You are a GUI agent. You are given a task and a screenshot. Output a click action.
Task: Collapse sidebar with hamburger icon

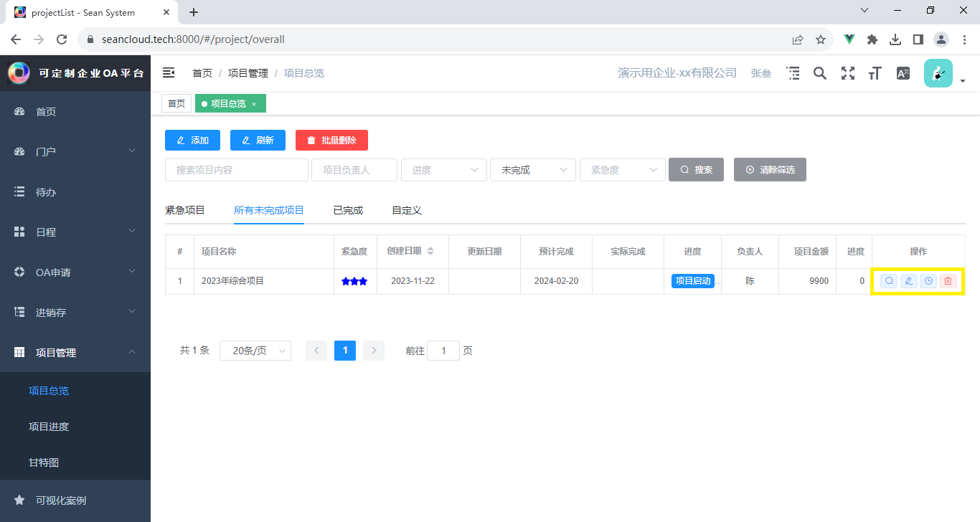coord(169,72)
